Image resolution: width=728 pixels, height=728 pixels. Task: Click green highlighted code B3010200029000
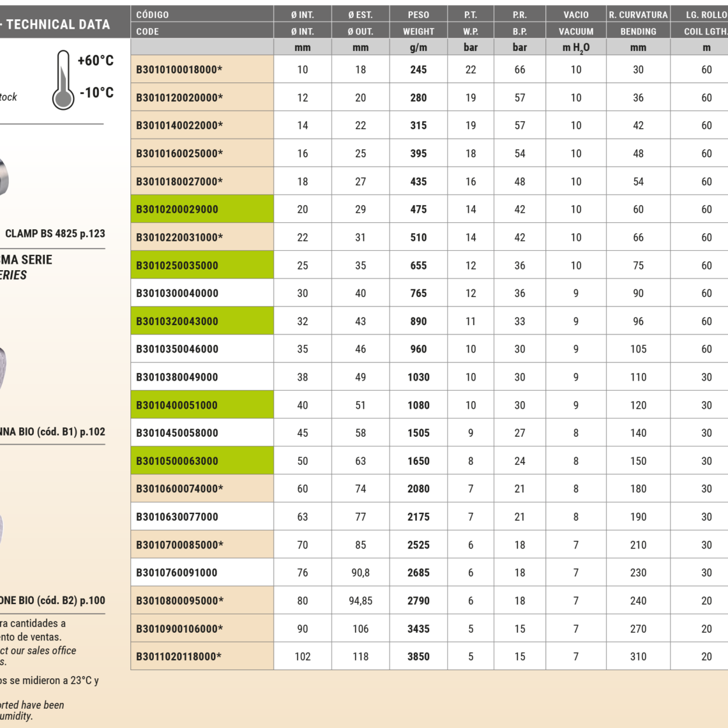pyautogui.click(x=177, y=209)
